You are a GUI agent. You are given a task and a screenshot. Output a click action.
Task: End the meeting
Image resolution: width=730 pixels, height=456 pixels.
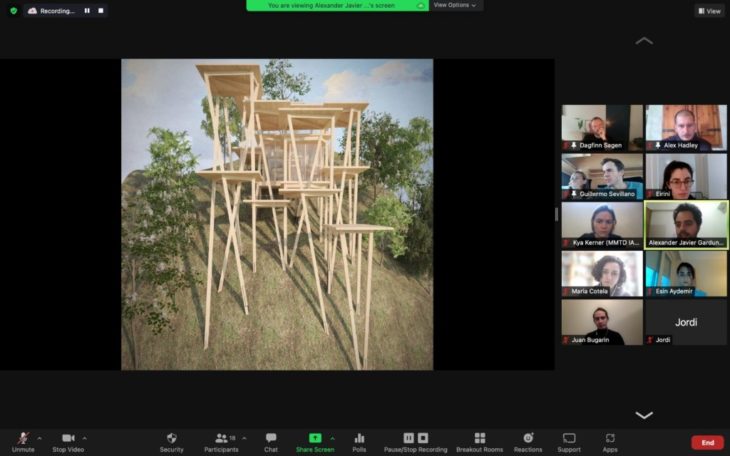pos(707,442)
